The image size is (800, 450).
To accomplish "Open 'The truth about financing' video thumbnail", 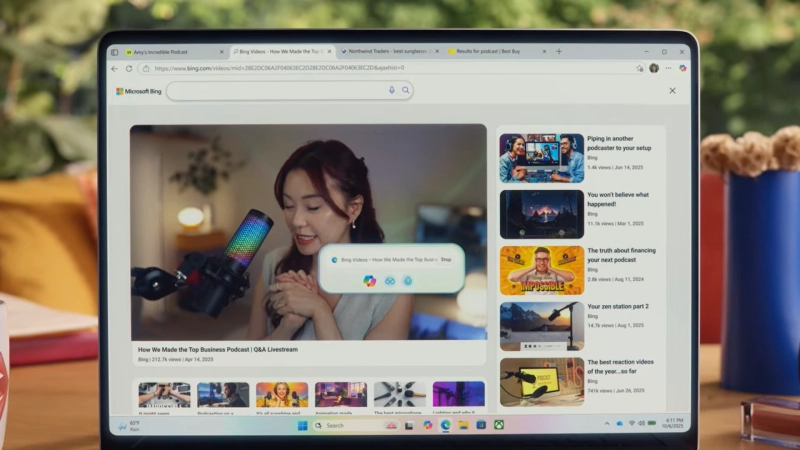I will (541, 270).
